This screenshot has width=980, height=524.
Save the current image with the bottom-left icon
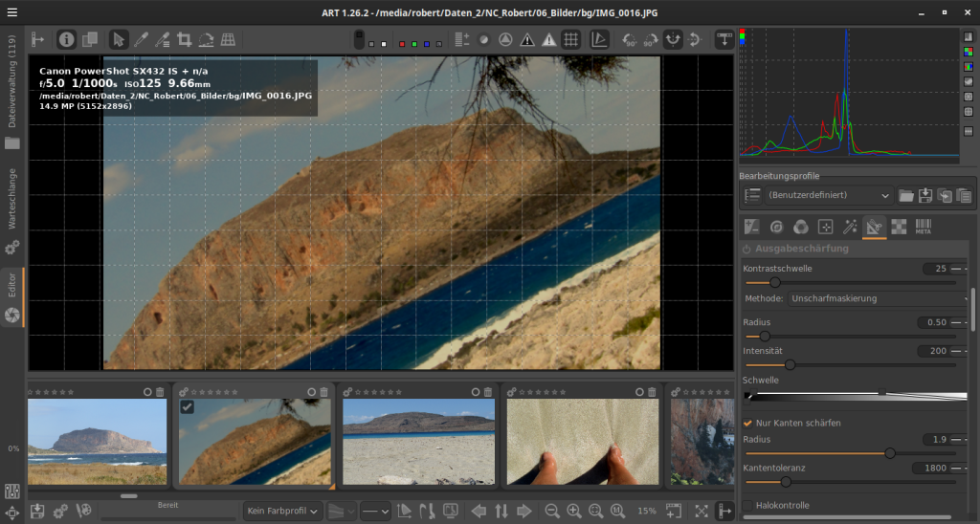coord(38,511)
